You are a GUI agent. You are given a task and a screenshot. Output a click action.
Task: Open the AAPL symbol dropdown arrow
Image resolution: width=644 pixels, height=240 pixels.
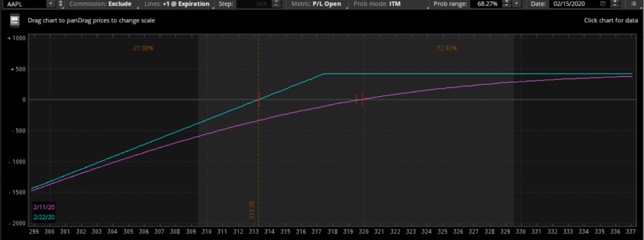pos(51,4)
